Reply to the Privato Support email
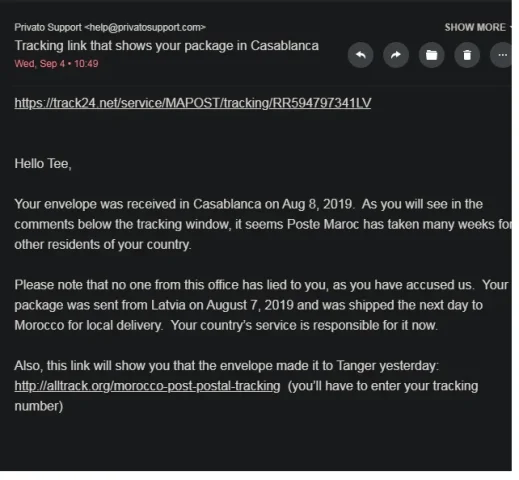The height and width of the screenshot is (480, 519). point(360,55)
